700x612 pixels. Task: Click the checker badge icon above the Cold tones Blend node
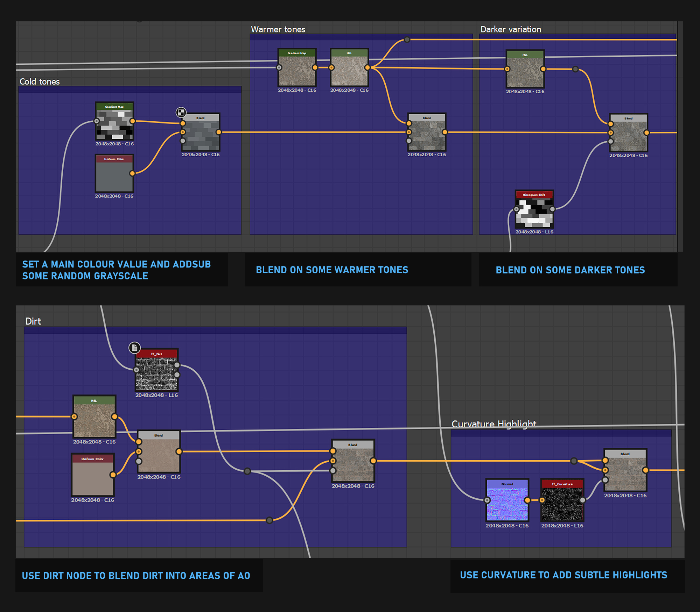pos(181,112)
